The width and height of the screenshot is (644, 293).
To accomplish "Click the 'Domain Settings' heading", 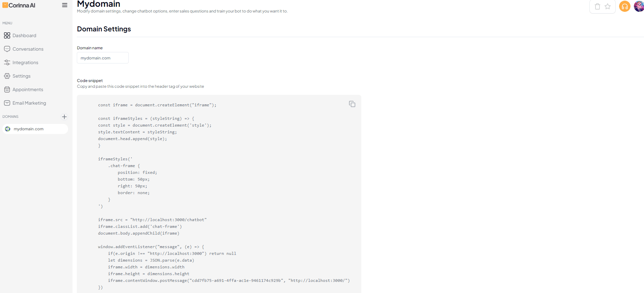I will pos(104,29).
